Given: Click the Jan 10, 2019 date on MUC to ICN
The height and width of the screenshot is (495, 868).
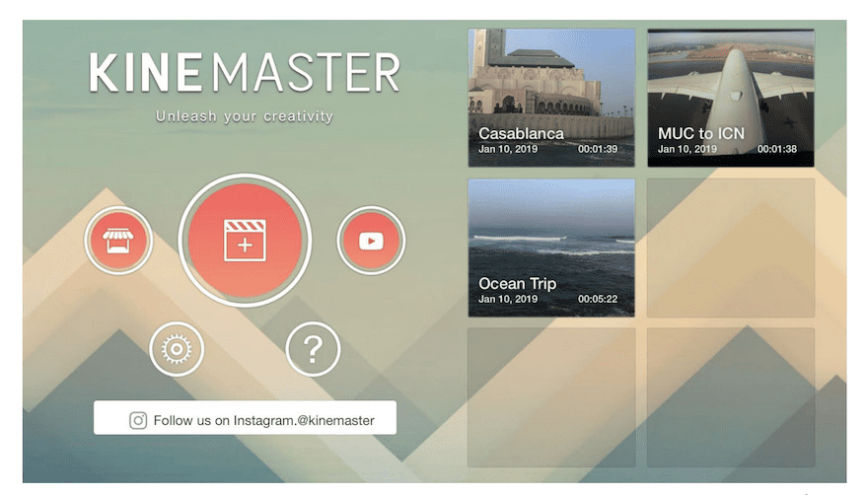Looking at the screenshot, I should click(687, 149).
